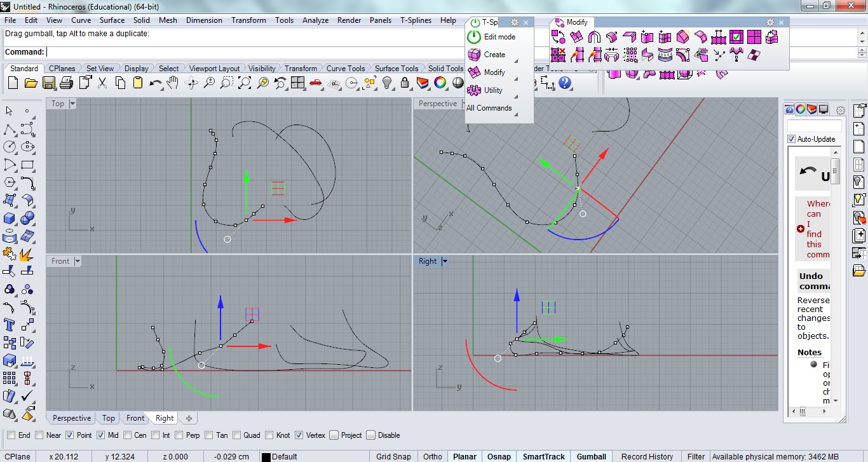Toggle the Near osnap checkbox
The width and height of the screenshot is (868, 462).
pyautogui.click(x=39, y=435)
